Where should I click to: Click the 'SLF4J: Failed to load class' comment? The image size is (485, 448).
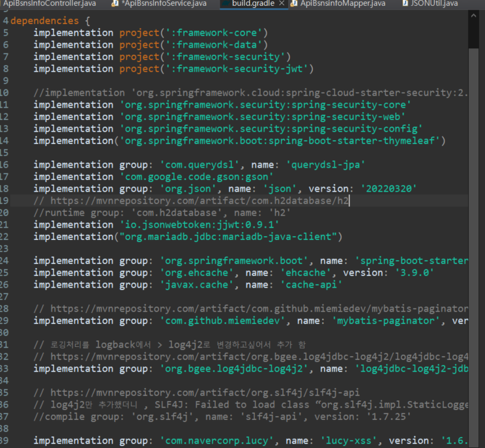[x=250, y=405]
